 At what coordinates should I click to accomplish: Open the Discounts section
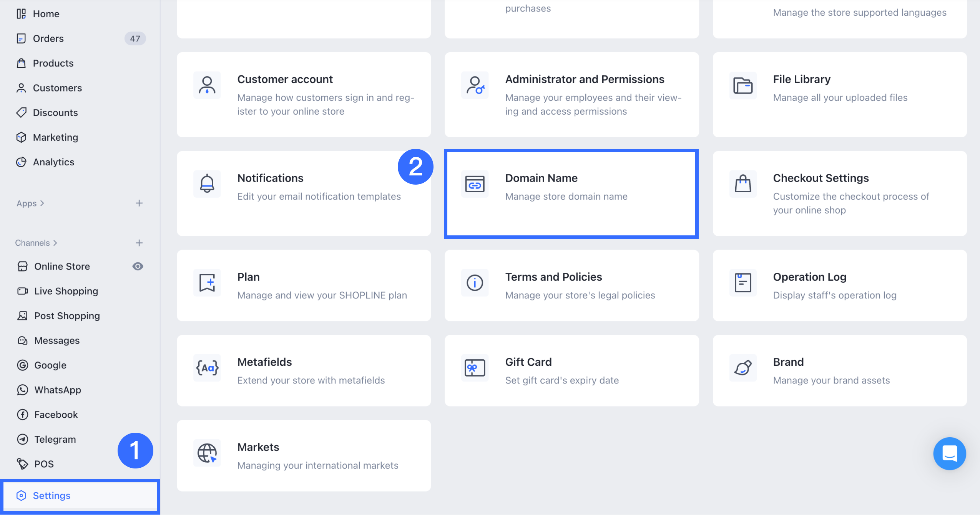pyautogui.click(x=55, y=112)
